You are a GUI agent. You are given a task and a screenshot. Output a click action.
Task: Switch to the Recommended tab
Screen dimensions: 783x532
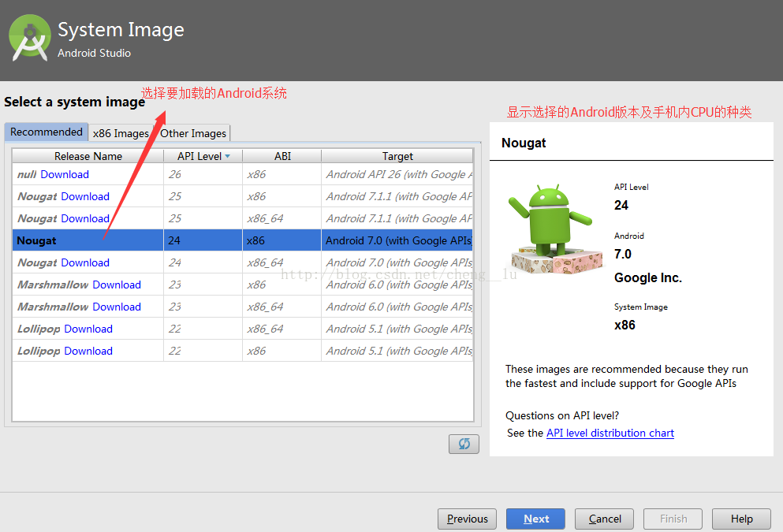pos(47,132)
